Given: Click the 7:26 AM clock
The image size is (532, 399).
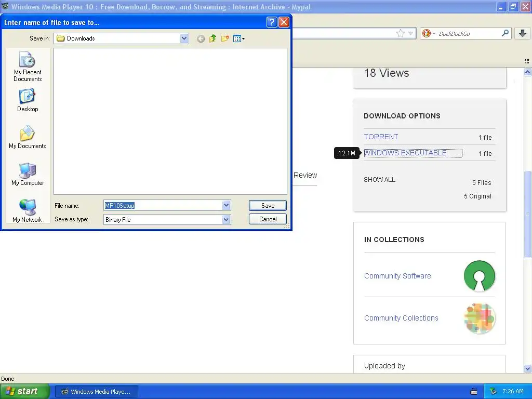Looking at the screenshot, I should 513,391.
